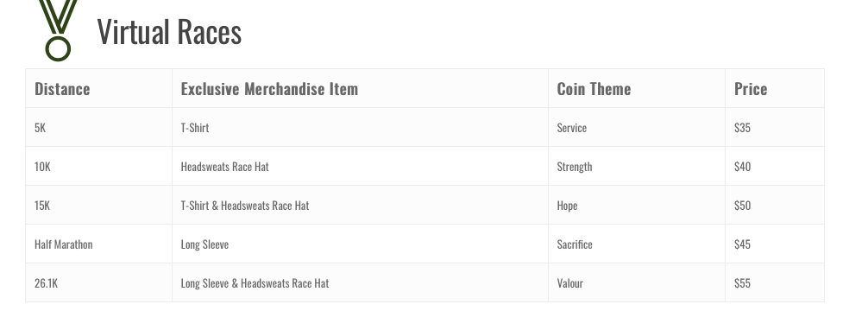Click the T-Shirt merchandise cell
Viewport: 868px width, 336px height.
point(360,128)
